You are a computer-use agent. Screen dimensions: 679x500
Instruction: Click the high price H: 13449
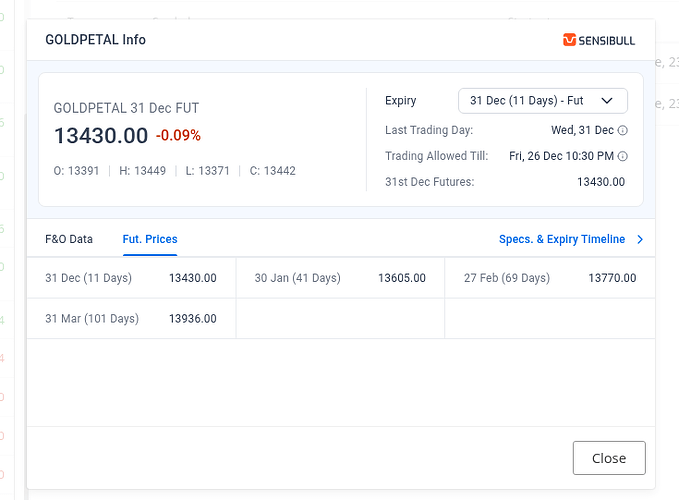click(x=142, y=171)
